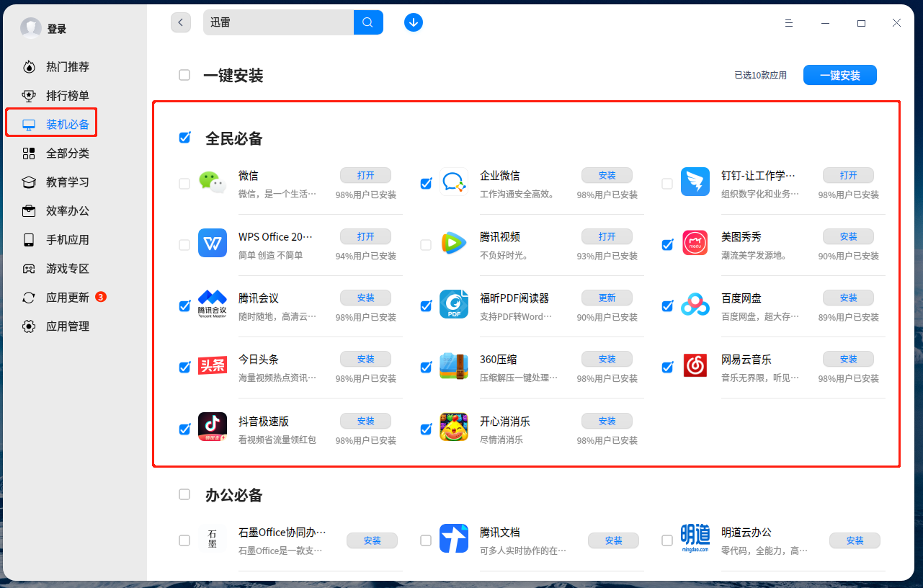Open the 今日头条 app icon
This screenshot has width=923, height=588.
click(x=213, y=366)
